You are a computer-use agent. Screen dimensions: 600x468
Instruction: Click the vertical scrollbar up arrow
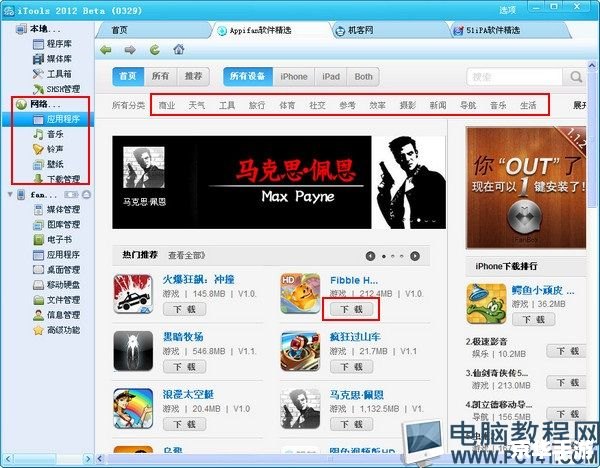pos(592,65)
